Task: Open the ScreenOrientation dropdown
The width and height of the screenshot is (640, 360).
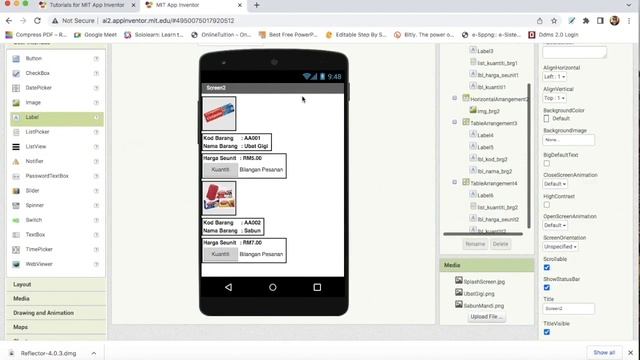Action: (x=560, y=247)
